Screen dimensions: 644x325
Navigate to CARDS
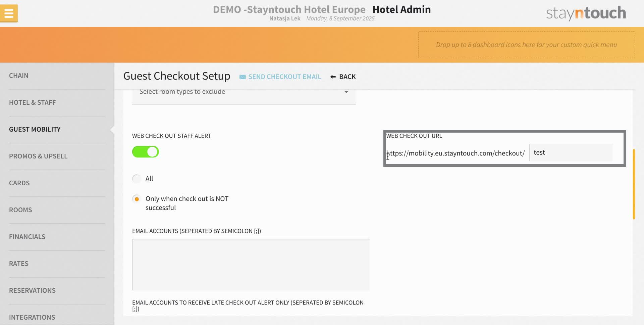[19, 183]
